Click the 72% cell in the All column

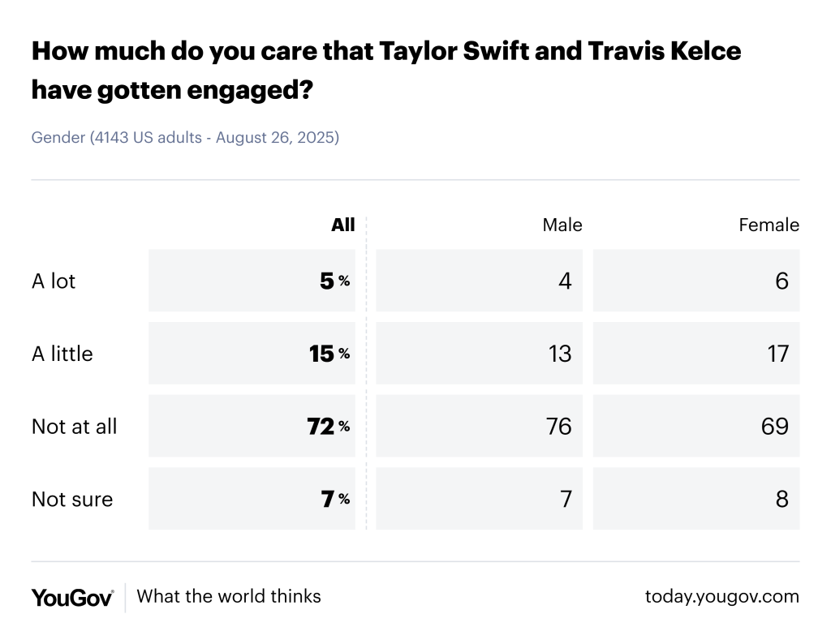click(328, 427)
